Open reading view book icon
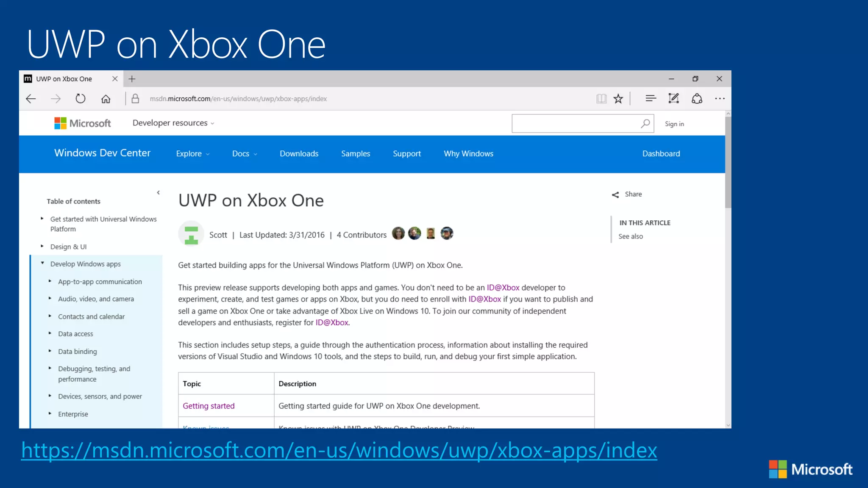The width and height of the screenshot is (868, 488). (x=601, y=99)
